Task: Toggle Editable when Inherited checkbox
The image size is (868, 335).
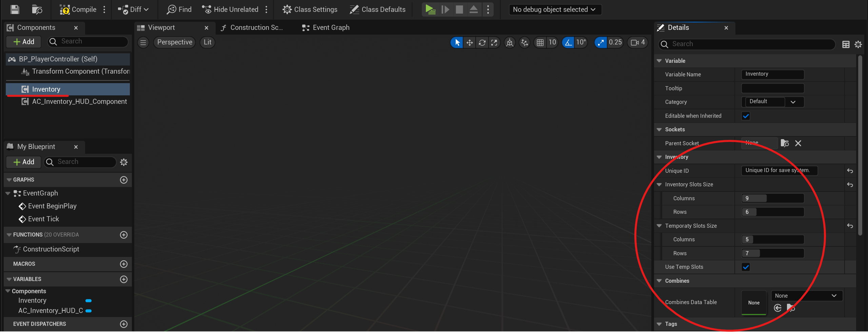Action: 746,116
